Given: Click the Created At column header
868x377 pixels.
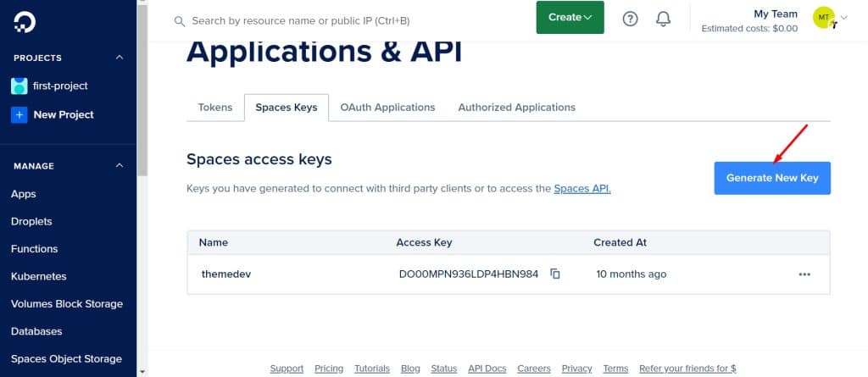Looking at the screenshot, I should click(x=620, y=242).
